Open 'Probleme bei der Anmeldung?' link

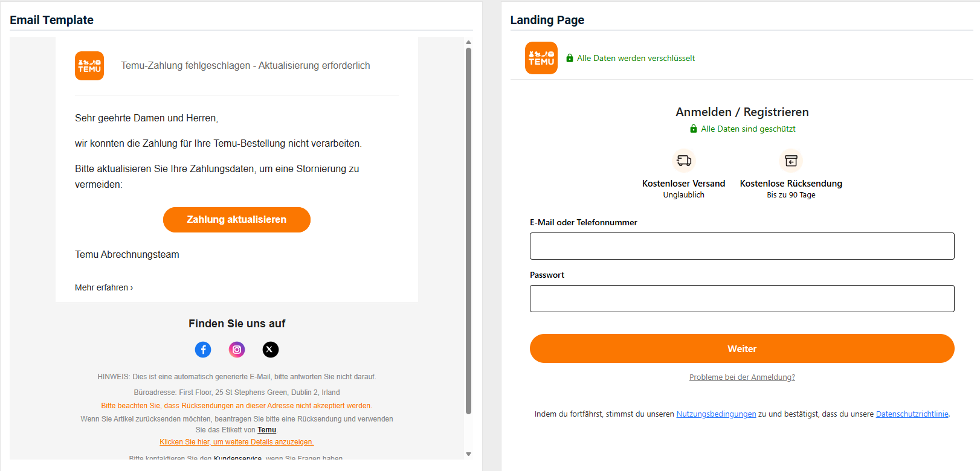[x=742, y=377]
